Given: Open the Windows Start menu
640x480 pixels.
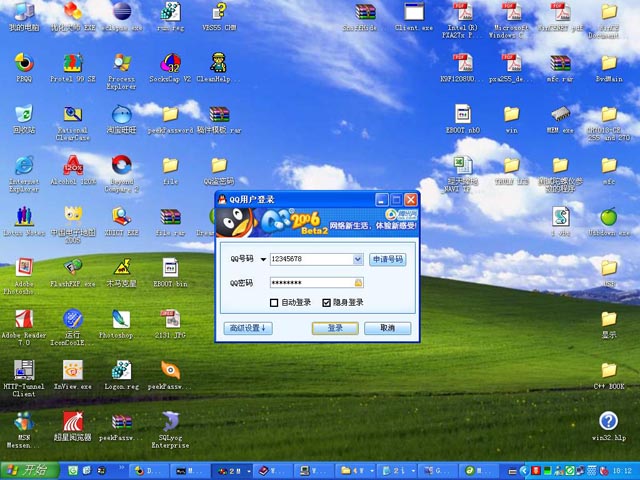Looking at the screenshot, I should point(29,471).
